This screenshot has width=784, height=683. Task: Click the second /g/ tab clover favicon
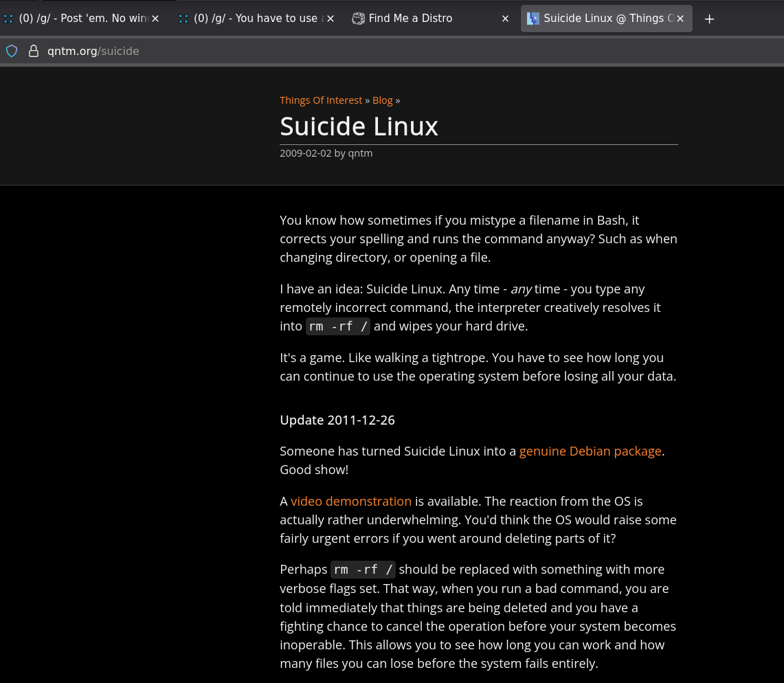click(x=183, y=19)
